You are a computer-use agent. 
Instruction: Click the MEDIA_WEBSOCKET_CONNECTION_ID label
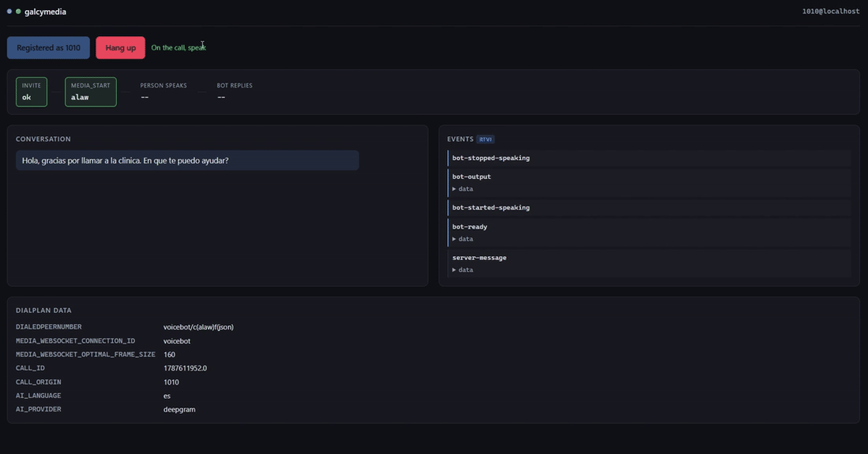click(x=75, y=340)
